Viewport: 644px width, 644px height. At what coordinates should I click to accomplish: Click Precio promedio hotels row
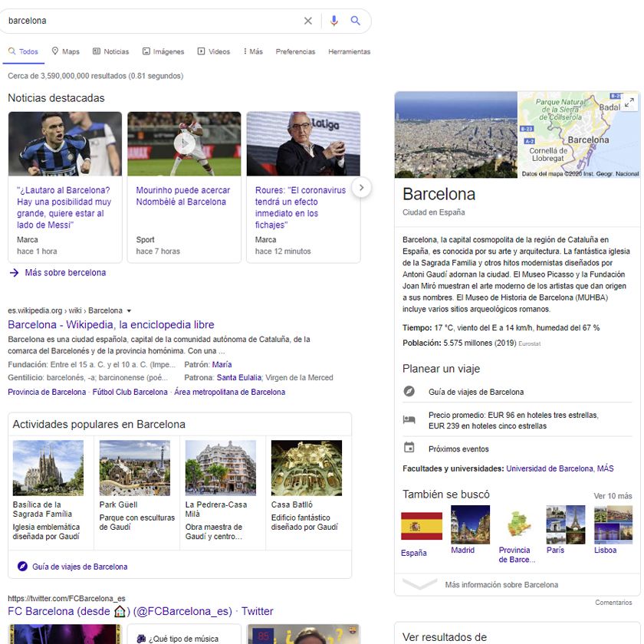pos(517,420)
